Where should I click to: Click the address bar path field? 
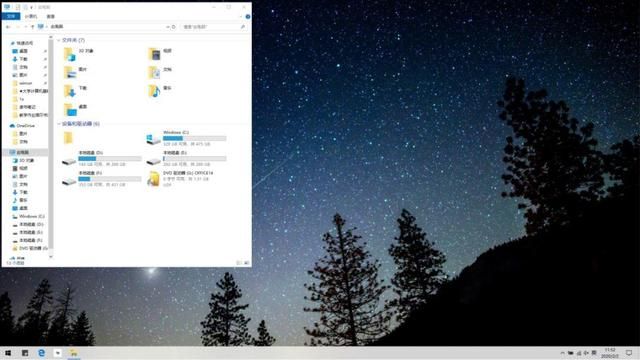click(102, 27)
